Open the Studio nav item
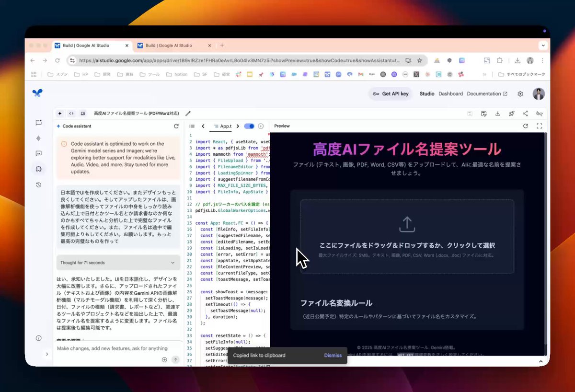The height and width of the screenshot is (392, 575). 427,94
